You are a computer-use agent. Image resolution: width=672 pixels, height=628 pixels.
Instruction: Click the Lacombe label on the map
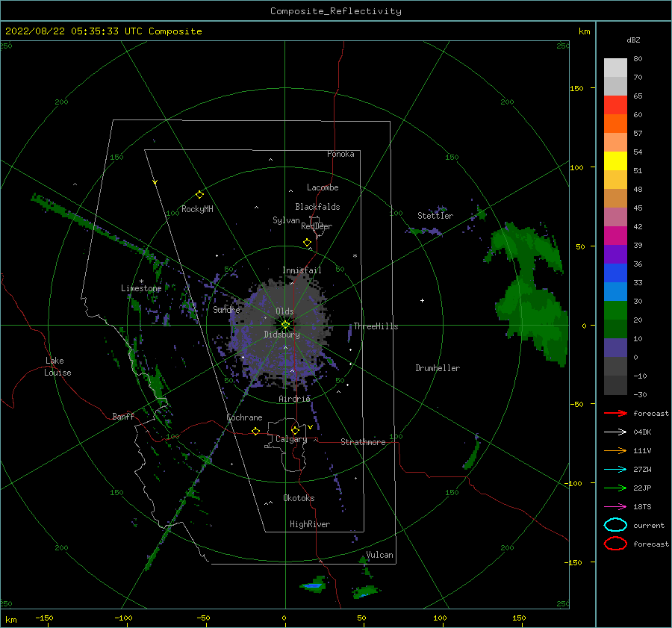[x=323, y=187]
